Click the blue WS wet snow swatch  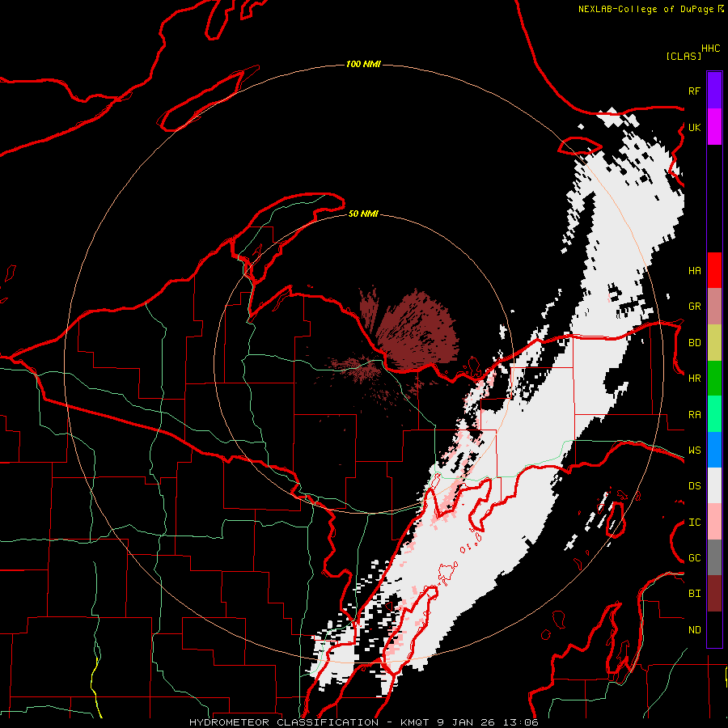click(x=714, y=450)
